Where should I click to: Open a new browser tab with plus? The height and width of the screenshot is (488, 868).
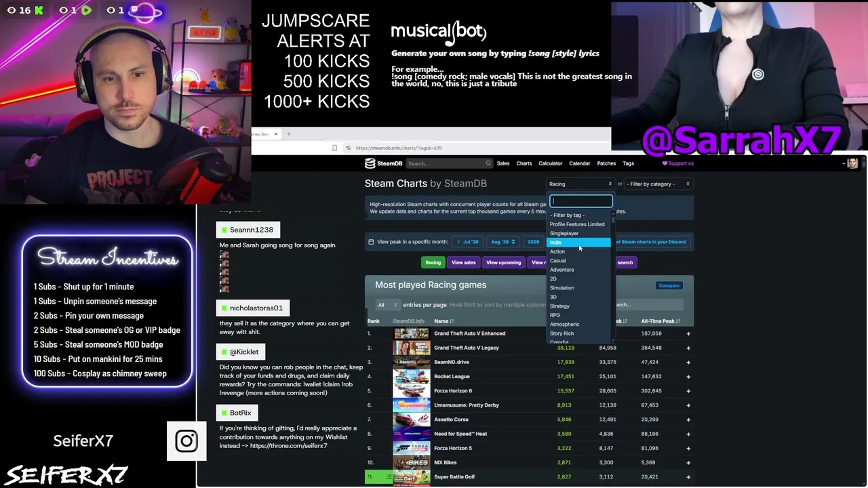pyautogui.click(x=288, y=134)
